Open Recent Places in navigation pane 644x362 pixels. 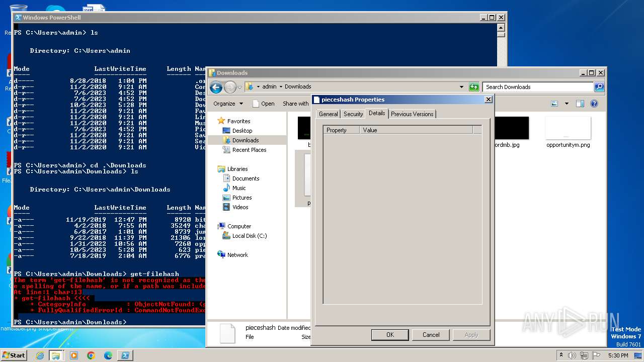(249, 150)
